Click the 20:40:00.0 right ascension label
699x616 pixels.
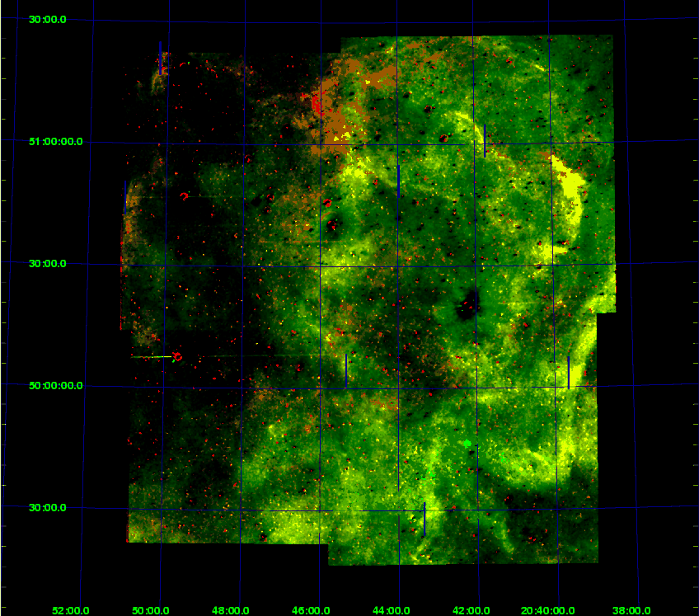coord(547,611)
